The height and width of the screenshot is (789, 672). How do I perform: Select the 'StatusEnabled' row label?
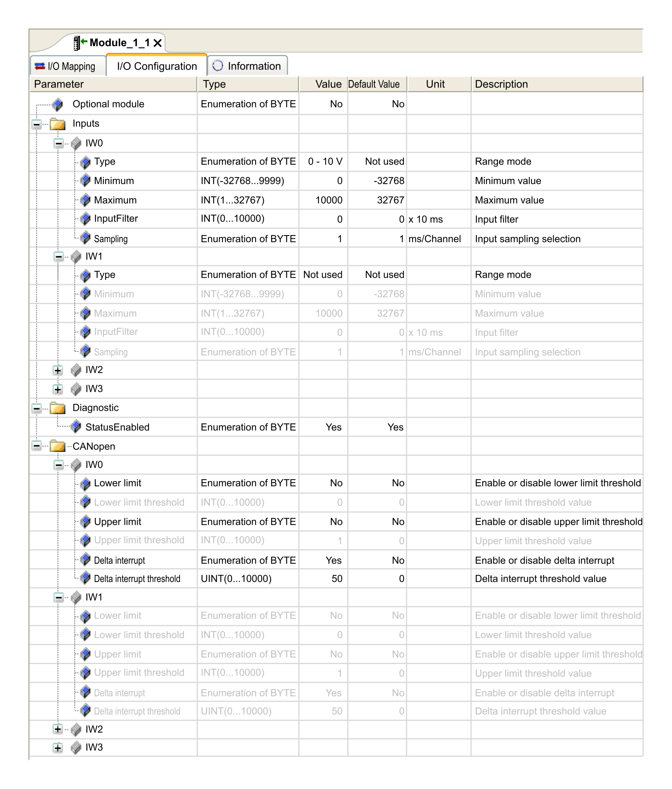click(x=117, y=427)
